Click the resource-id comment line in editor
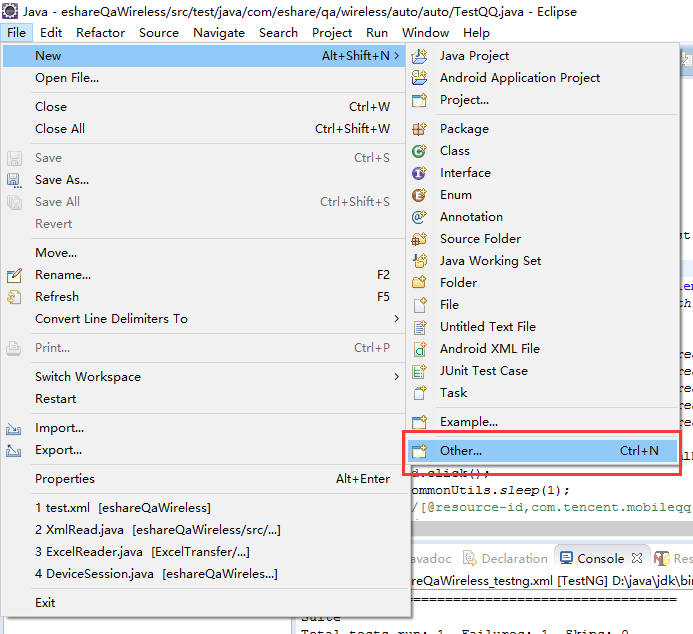693x634 pixels. point(552,507)
